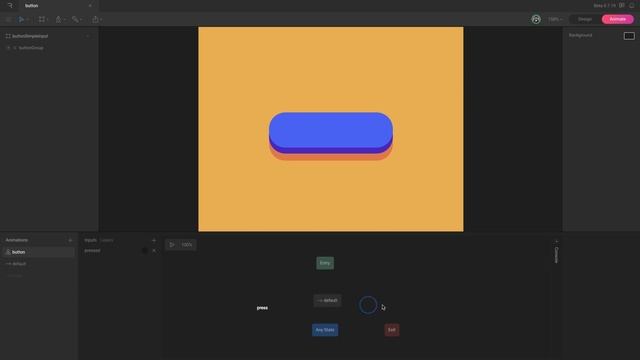
Task: Select the Entry state node
Action: click(325, 263)
